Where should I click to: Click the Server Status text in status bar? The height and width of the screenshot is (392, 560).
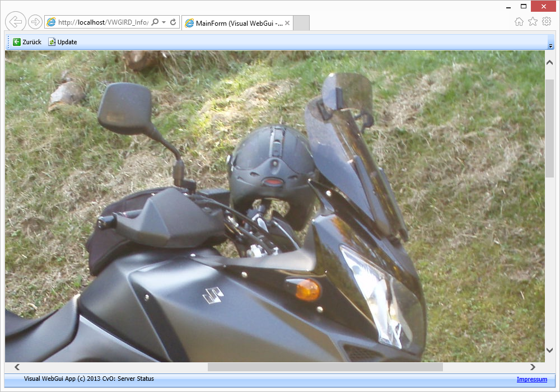pos(136,379)
